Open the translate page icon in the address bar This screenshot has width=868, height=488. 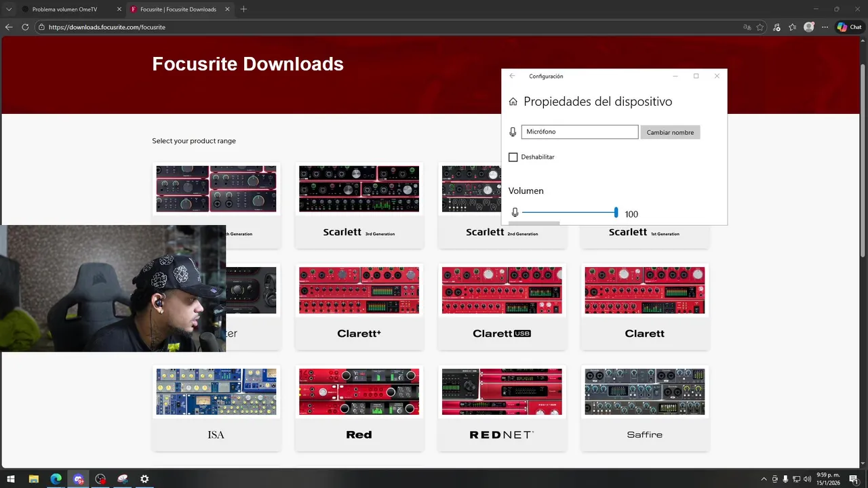pos(747,27)
